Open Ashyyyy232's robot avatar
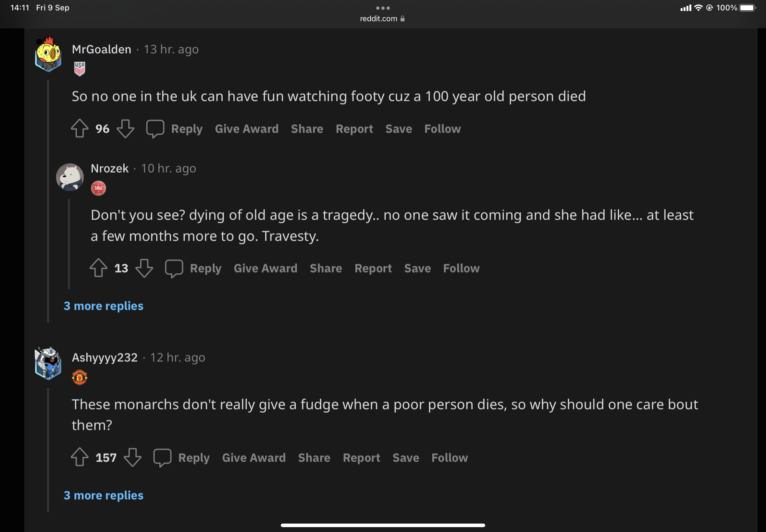Screen dimensions: 766x532 click(x=48, y=363)
